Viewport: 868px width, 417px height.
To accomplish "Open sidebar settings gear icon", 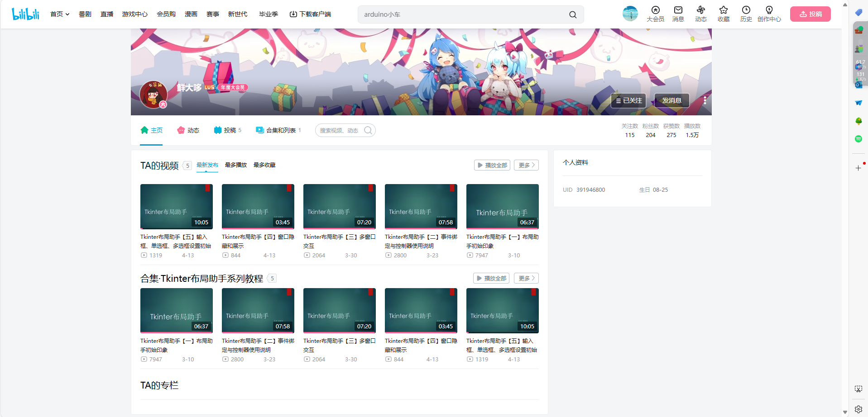I will click(x=858, y=409).
